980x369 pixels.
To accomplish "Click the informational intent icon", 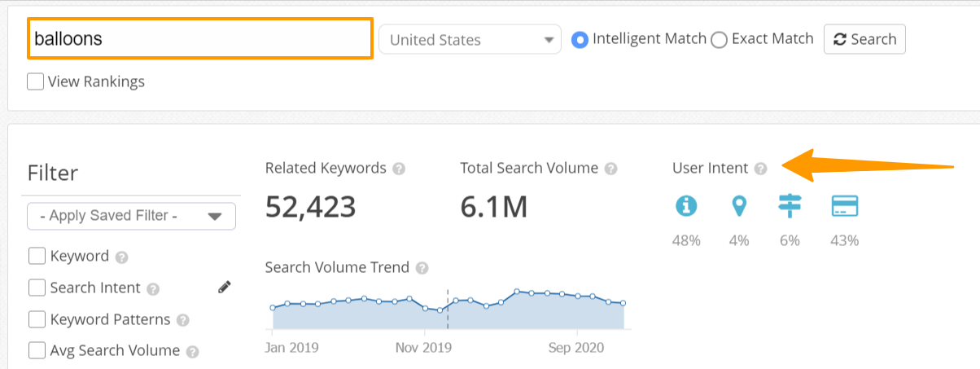I will click(686, 206).
